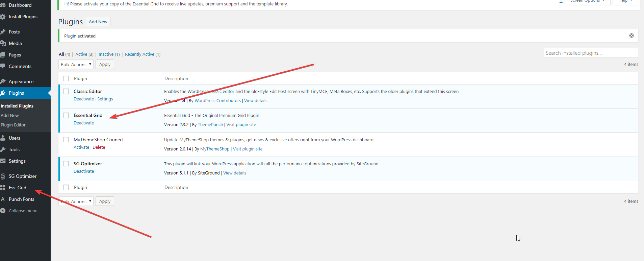The height and width of the screenshot is (261, 644).
Task: Expand the Screen Options panel
Action: click(x=587, y=1)
